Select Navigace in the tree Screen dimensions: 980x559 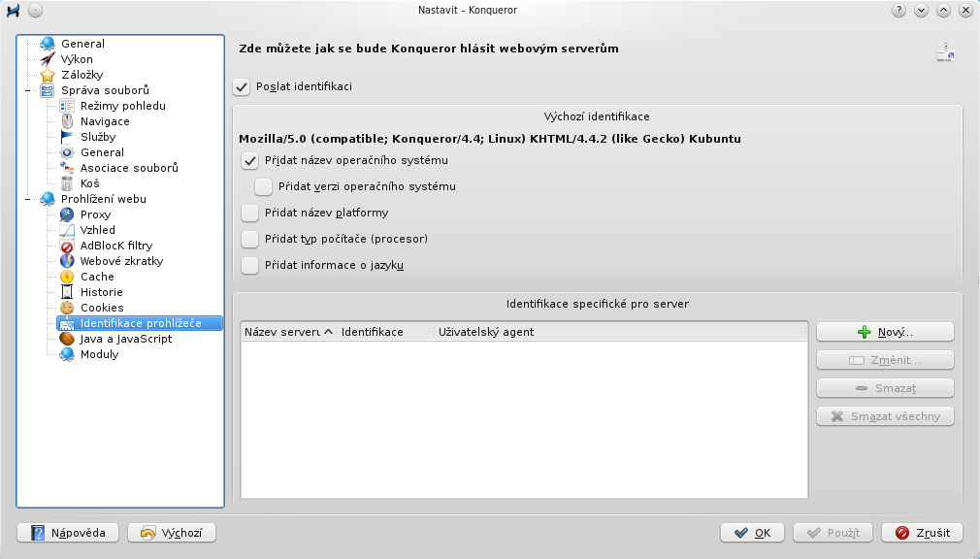coord(105,121)
